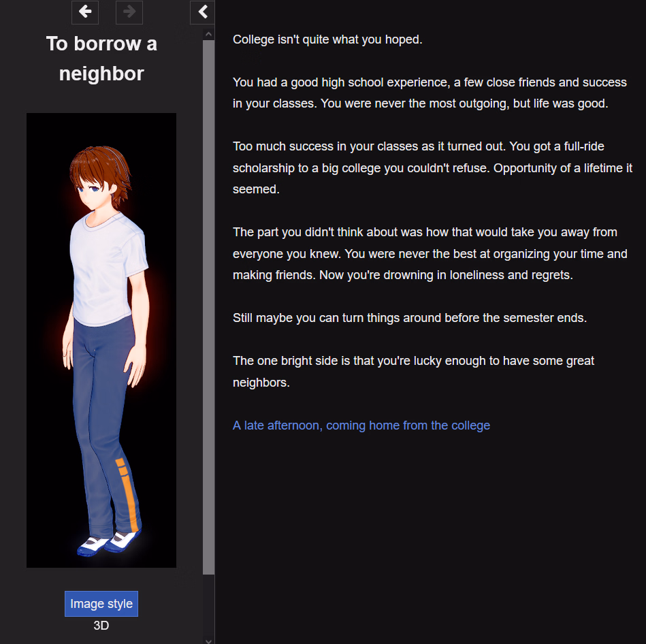Click the 'Too much success in your classes' paragraph
Viewport: 646px width, 644px height.
(432, 167)
